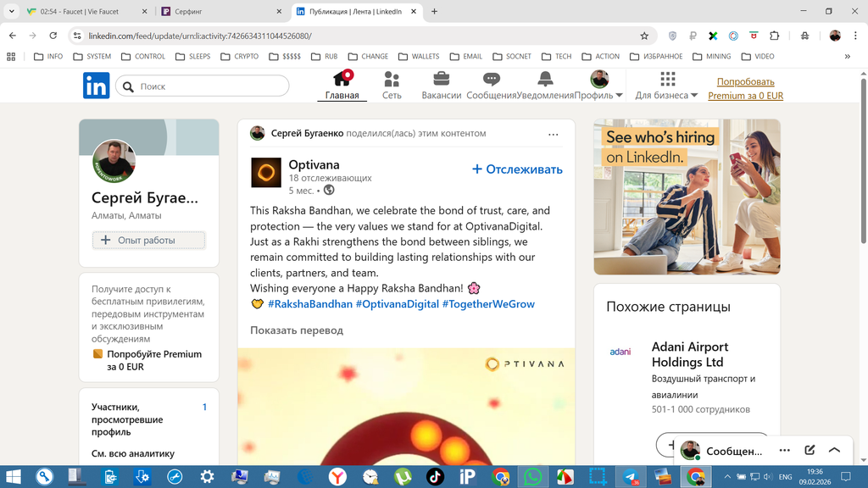Open the Windows Start menu
Image resolution: width=868 pixels, height=488 pixels.
pyautogui.click(x=12, y=476)
